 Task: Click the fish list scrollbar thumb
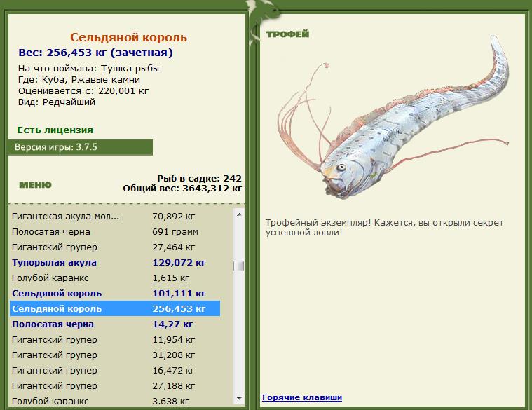pos(239,266)
